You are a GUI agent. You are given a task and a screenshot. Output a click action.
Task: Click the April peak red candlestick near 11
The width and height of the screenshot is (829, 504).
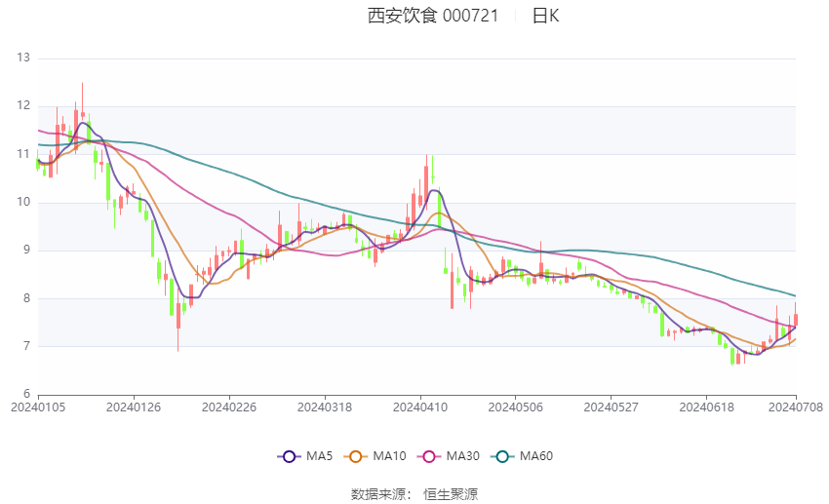(x=426, y=181)
